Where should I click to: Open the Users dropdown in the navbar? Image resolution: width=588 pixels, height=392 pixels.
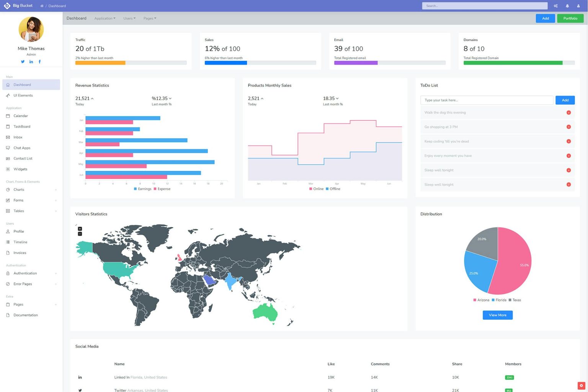click(x=129, y=18)
